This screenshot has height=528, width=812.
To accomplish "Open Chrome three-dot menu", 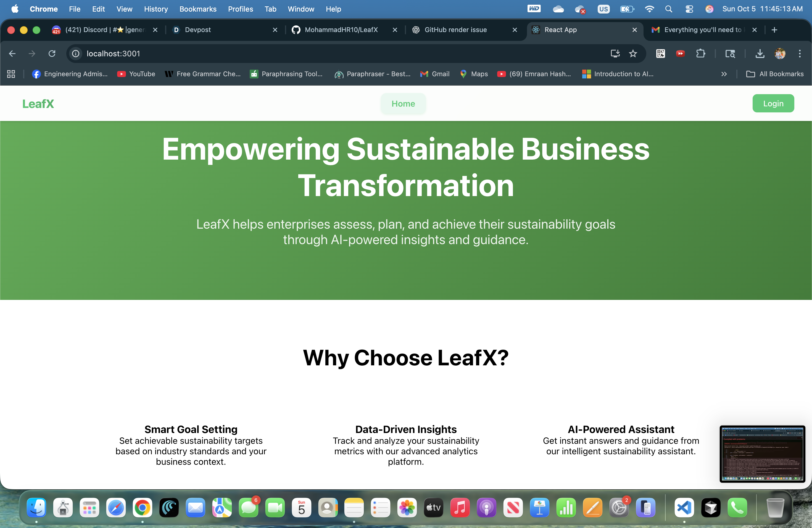I will click(799, 54).
